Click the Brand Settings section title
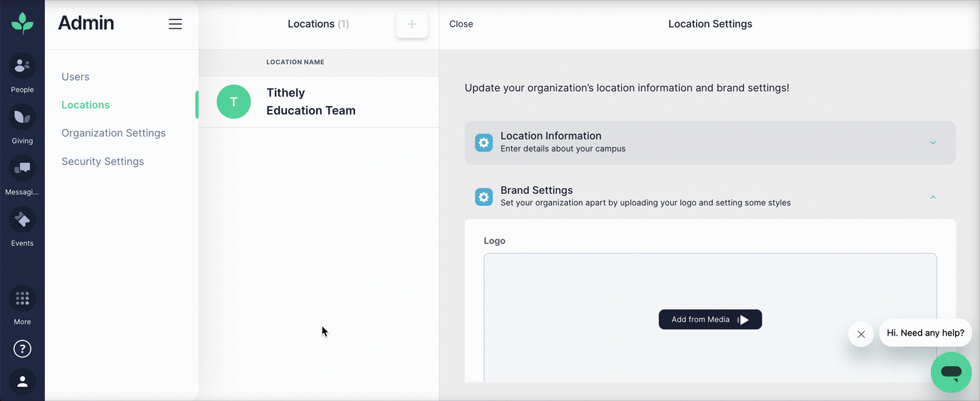This screenshot has width=980, height=401. [x=537, y=191]
